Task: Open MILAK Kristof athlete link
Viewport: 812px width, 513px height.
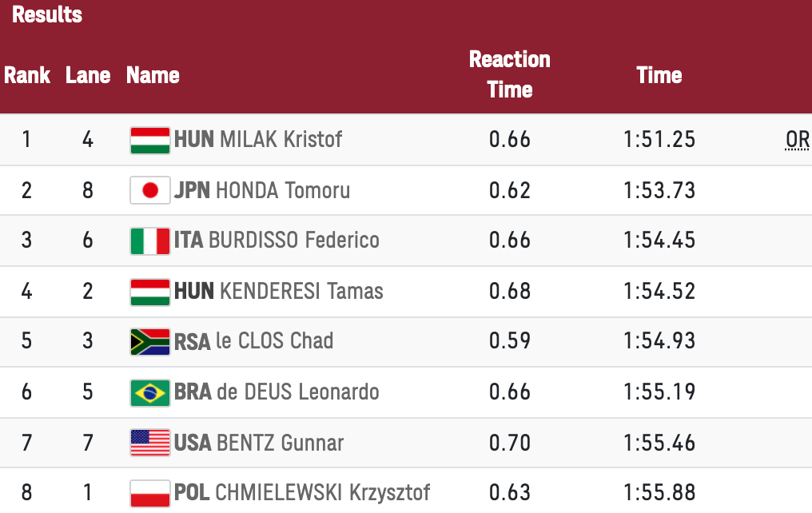Action: point(281,139)
